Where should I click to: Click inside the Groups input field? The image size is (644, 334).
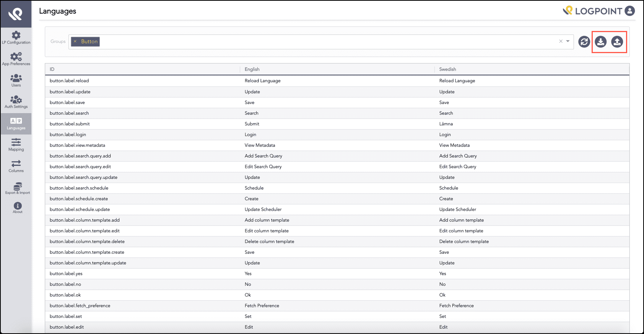(306, 42)
